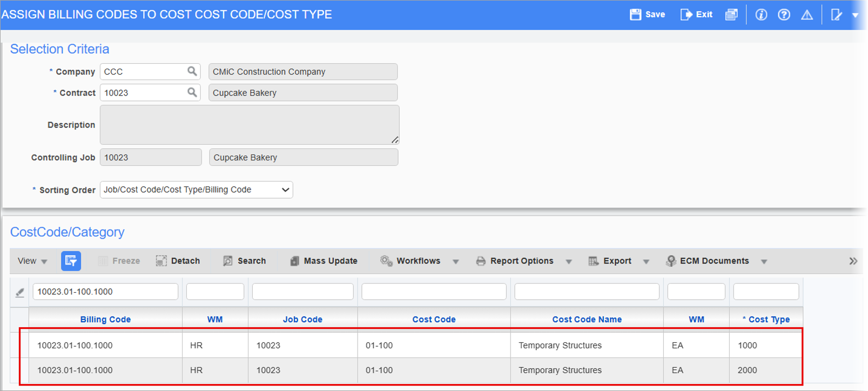Screen dimensions: 868x391
Task: Open Contract lookup magnifier icon
Action: coord(192,92)
